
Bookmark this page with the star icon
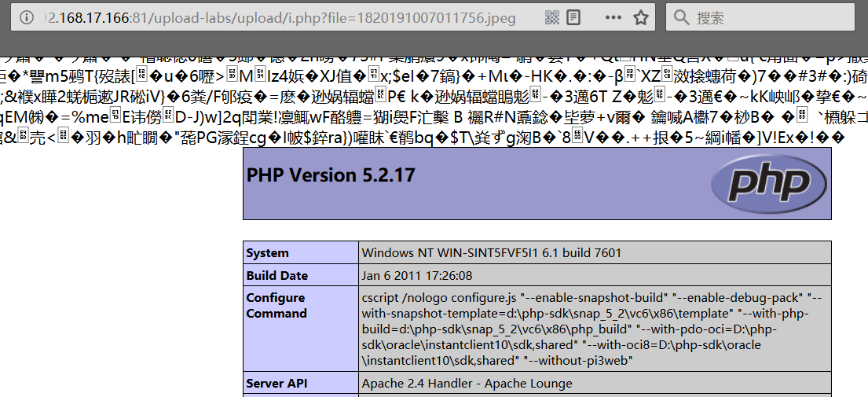point(641,17)
